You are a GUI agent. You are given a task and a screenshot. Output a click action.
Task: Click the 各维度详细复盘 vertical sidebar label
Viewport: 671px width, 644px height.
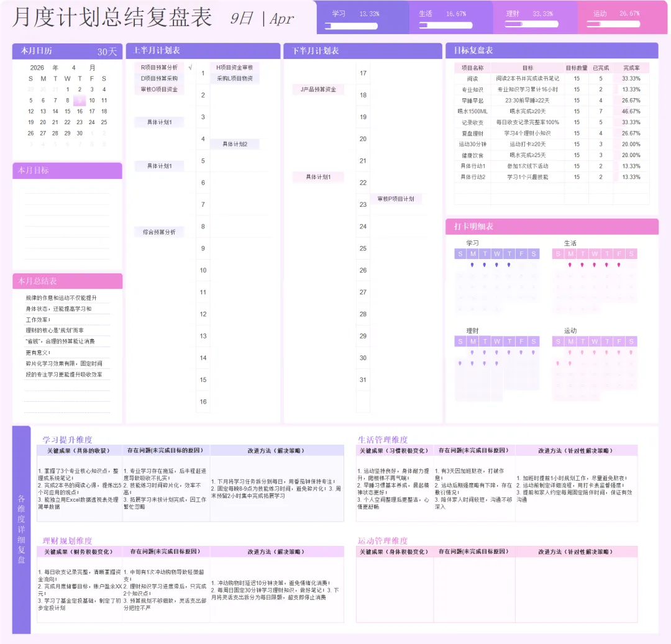[x=21, y=529]
